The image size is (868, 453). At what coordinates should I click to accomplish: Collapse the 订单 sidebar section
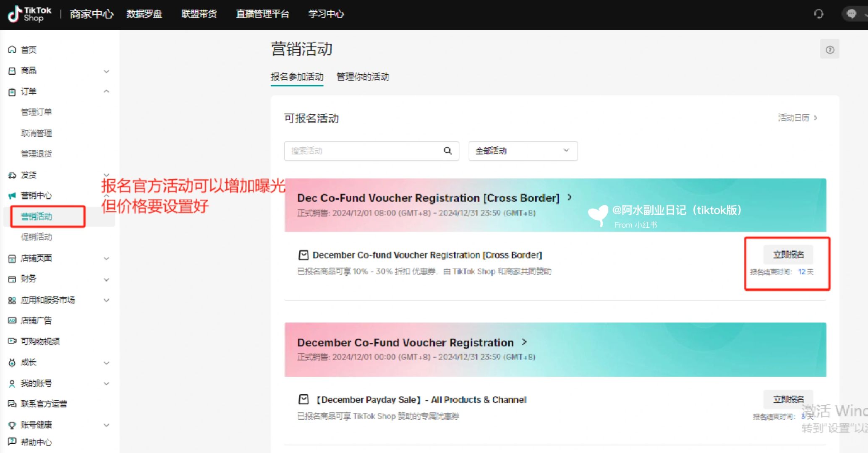pyautogui.click(x=107, y=91)
